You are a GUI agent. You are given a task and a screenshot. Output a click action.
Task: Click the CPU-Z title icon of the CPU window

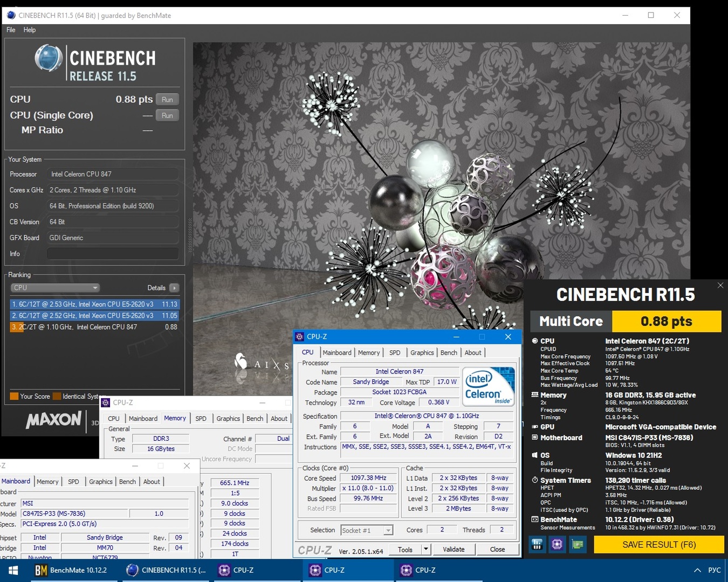coord(300,337)
